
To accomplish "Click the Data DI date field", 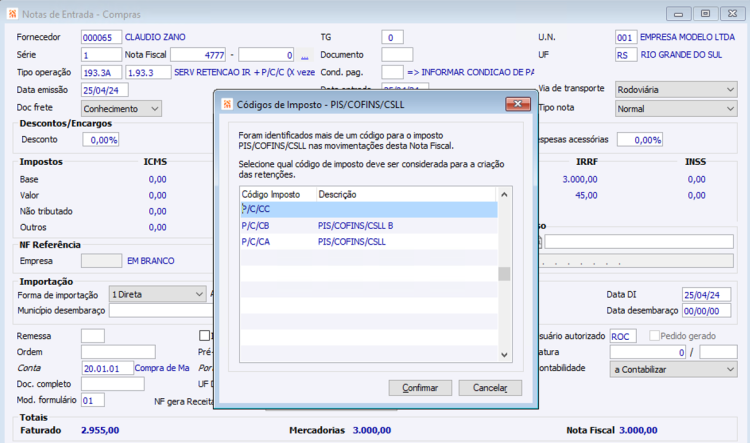I will [x=706, y=295].
